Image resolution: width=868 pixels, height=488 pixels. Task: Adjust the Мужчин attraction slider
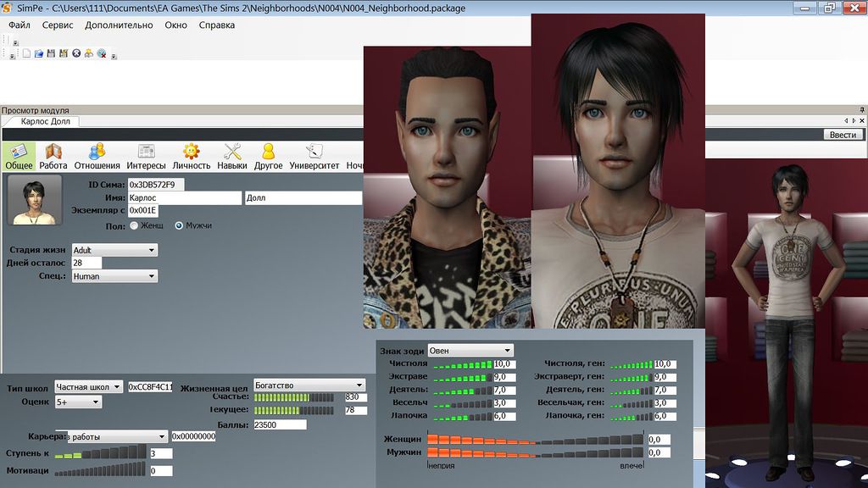pos(536,452)
